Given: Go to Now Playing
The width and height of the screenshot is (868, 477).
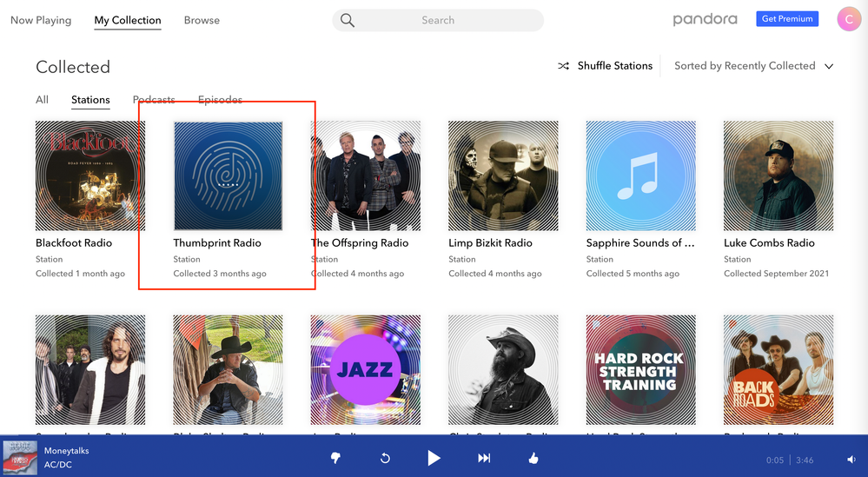Looking at the screenshot, I should coord(41,20).
